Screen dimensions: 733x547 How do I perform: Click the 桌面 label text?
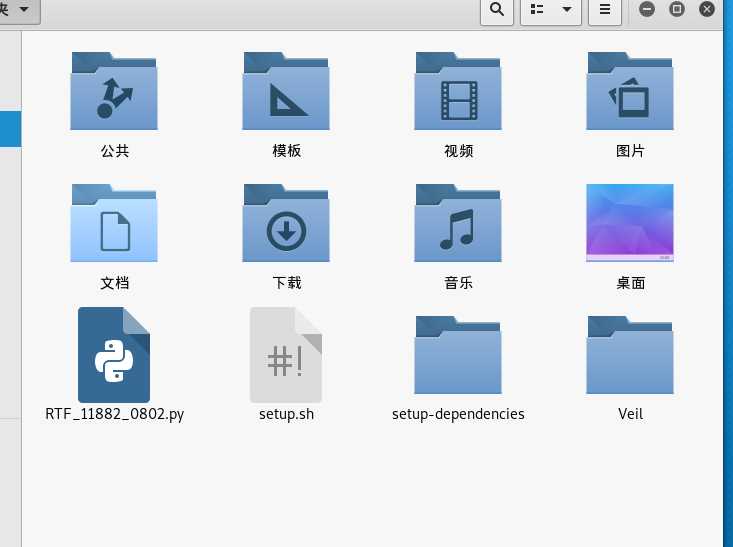[x=631, y=283]
